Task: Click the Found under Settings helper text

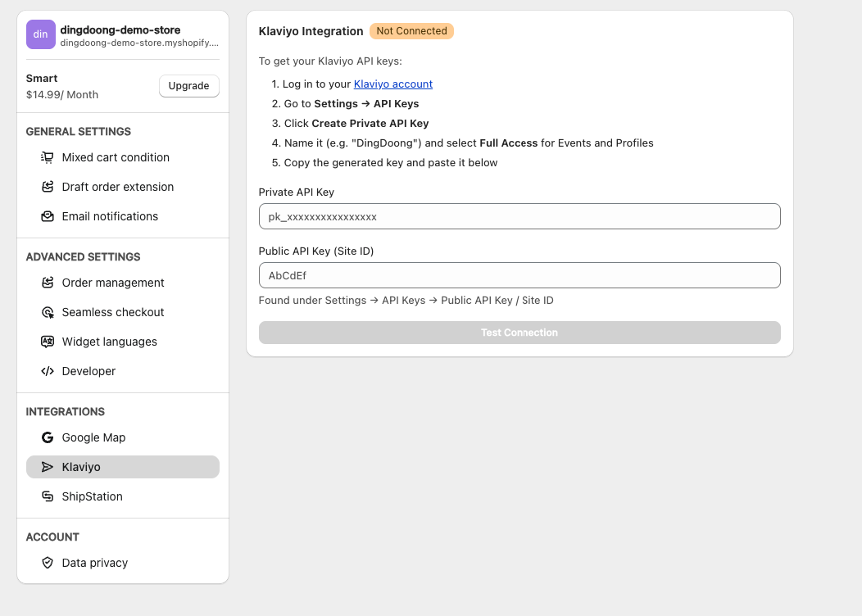Action: click(x=406, y=301)
